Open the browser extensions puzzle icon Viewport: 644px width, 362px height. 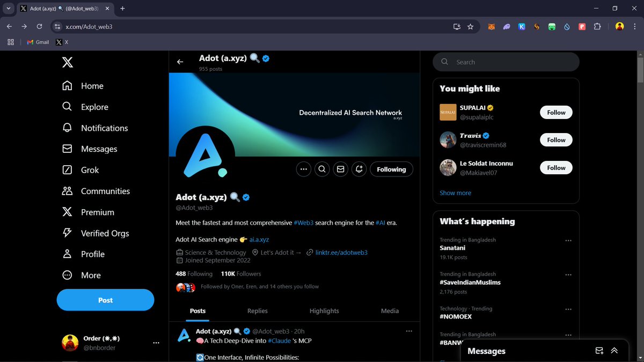tap(597, 26)
